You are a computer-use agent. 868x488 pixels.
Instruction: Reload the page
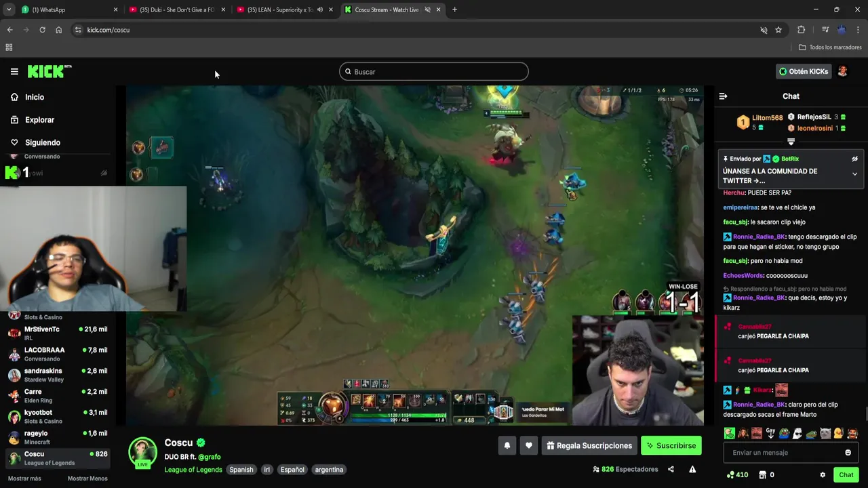42,30
